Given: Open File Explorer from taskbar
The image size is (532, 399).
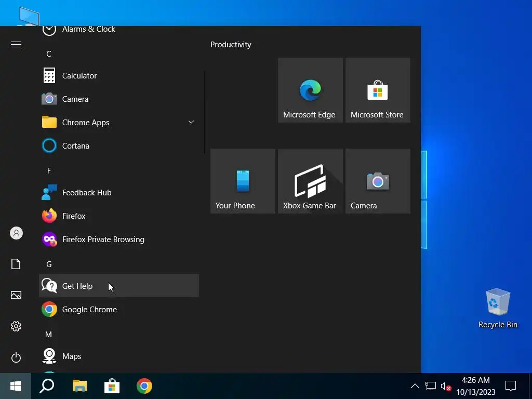Looking at the screenshot, I should click(79, 386).
